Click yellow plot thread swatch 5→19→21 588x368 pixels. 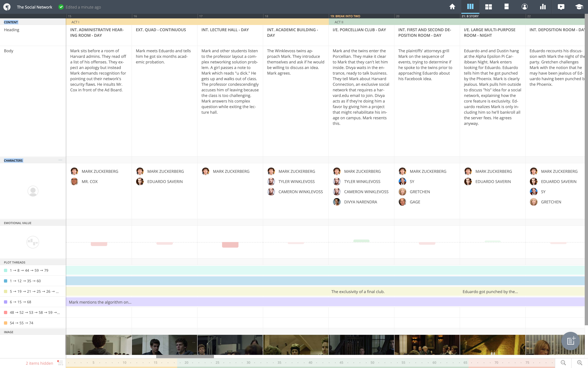[x=6, y=291]
